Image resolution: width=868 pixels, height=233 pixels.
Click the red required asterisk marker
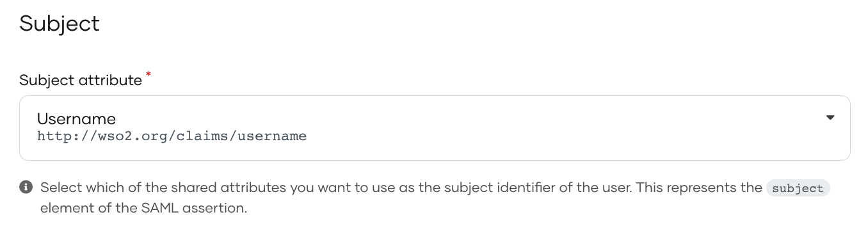[149, 76]
